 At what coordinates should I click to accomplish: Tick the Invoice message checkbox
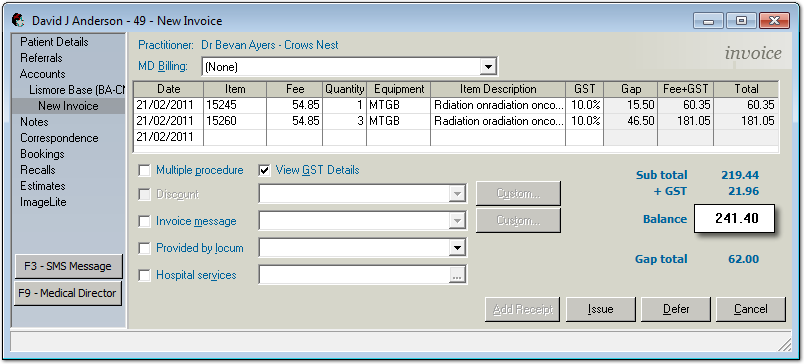click(x=145, y=221)
